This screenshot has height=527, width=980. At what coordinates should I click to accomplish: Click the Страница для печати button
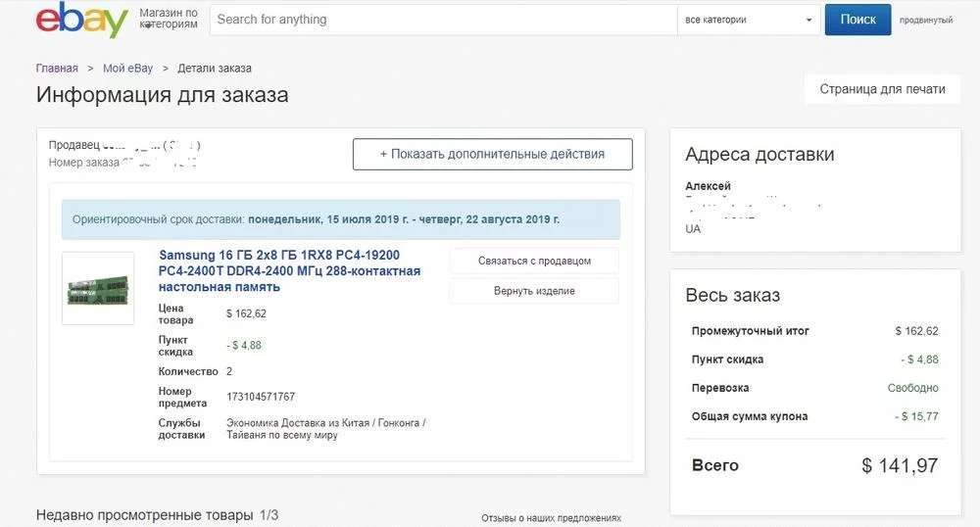882,89
